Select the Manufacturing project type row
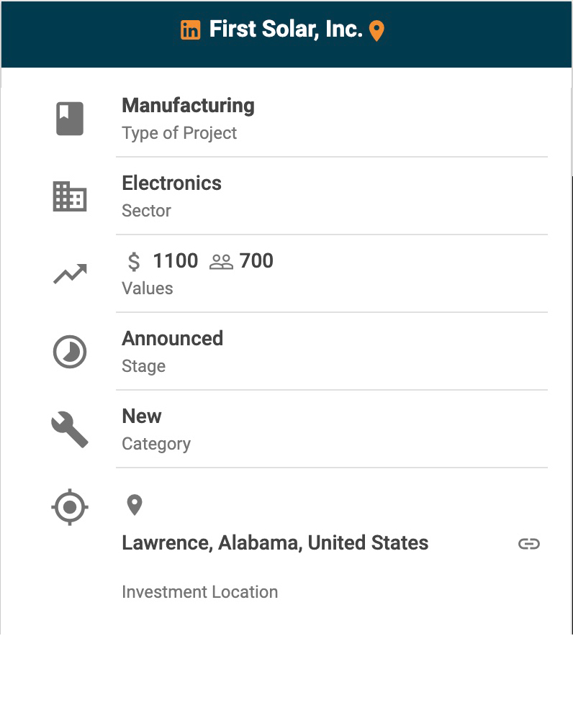The image size is (573, 728). pos(331,119)
